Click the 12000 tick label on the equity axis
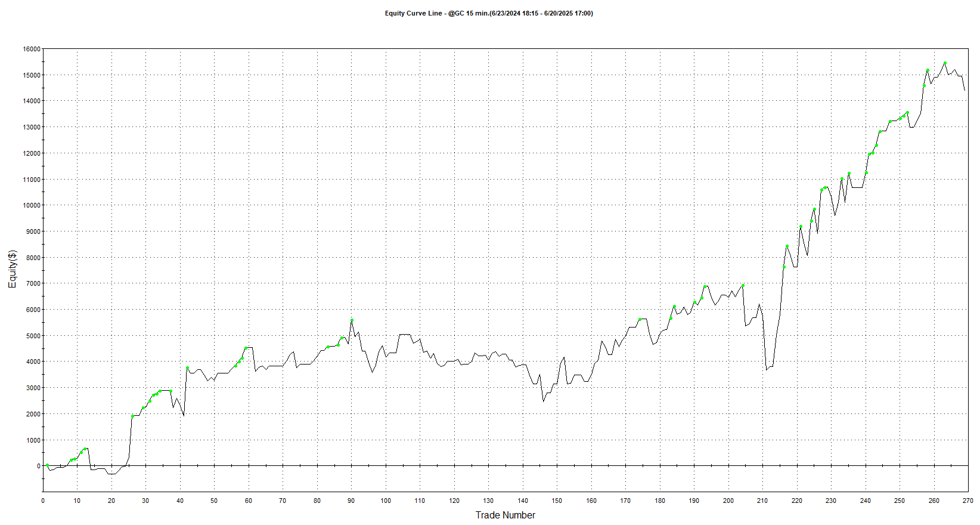Screen dimensions: 980x525 32,153
